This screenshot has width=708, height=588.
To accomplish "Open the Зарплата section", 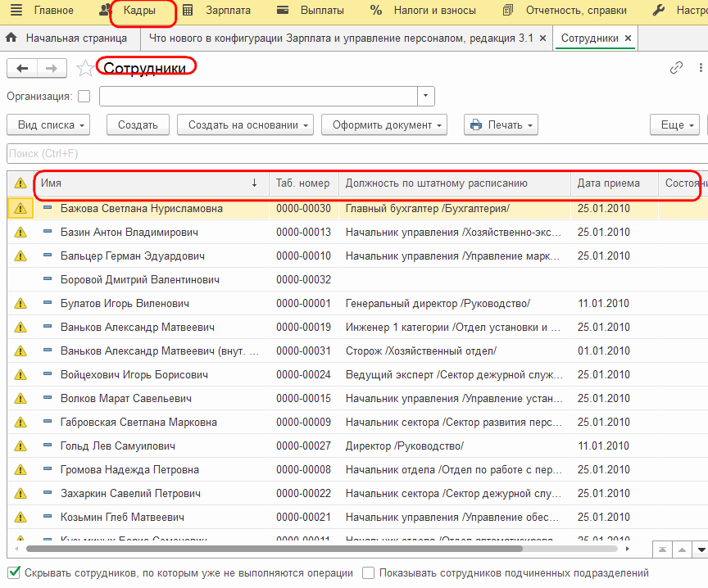I will (228, 11).
